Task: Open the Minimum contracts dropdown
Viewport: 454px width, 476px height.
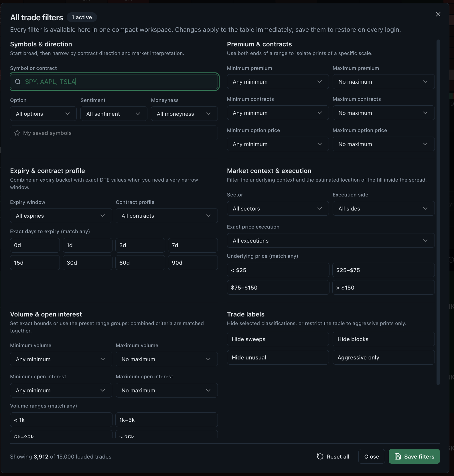Action: coord(278,113)
